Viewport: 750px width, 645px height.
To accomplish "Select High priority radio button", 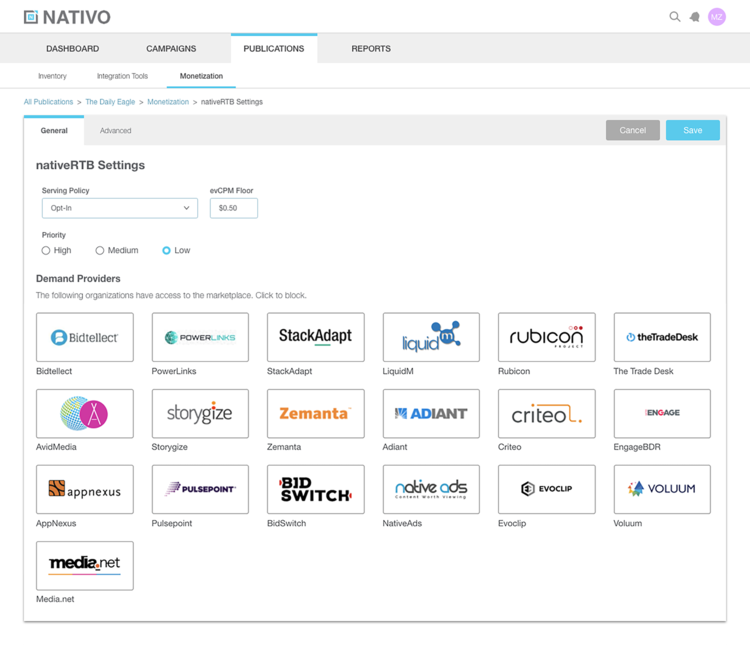I will point(46,250).
